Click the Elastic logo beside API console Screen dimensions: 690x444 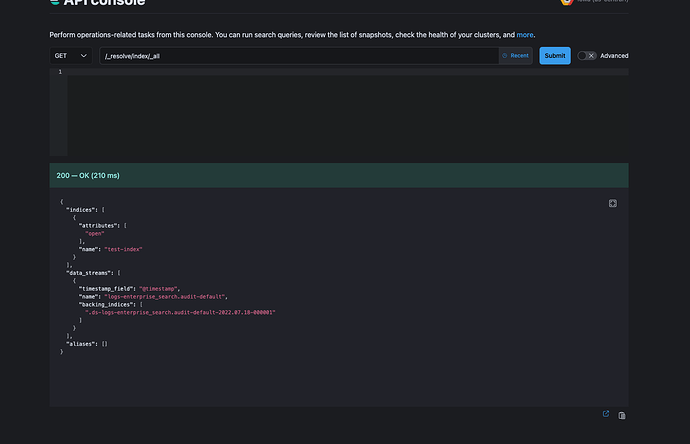point(56,3)
